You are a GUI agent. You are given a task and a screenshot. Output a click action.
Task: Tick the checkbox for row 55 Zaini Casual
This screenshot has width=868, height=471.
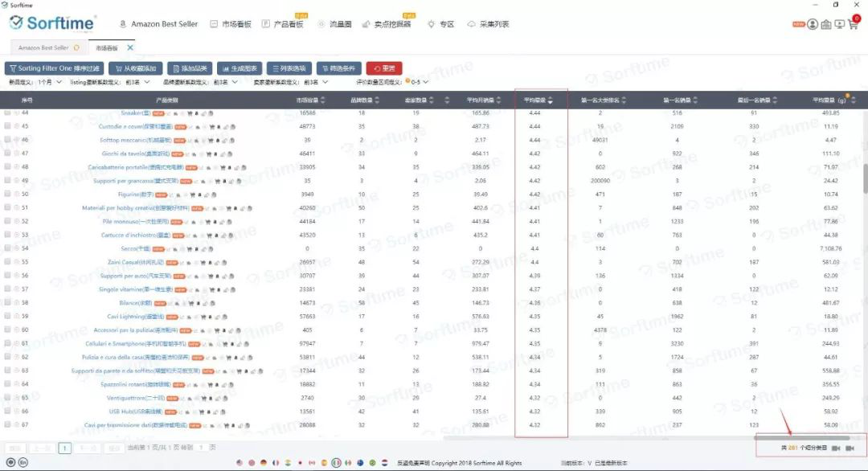(8, 262)
